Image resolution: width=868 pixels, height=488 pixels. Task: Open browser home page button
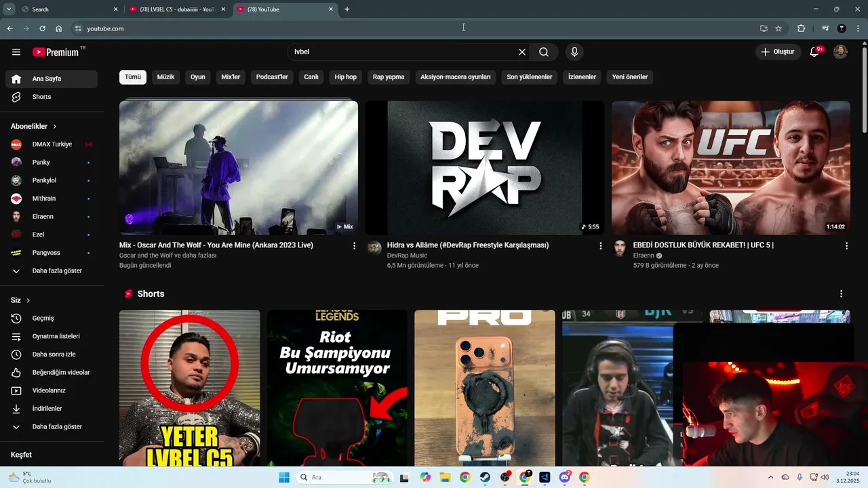point(59,28)
